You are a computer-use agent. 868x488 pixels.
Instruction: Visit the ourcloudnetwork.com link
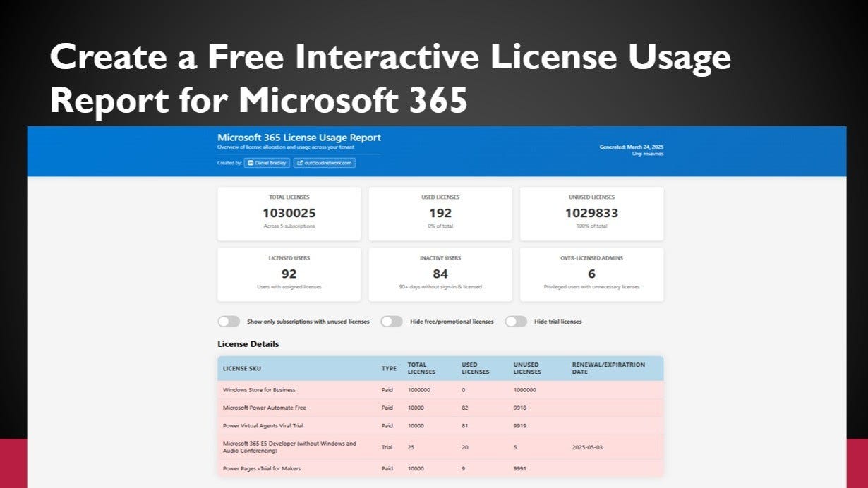[327, 163]
